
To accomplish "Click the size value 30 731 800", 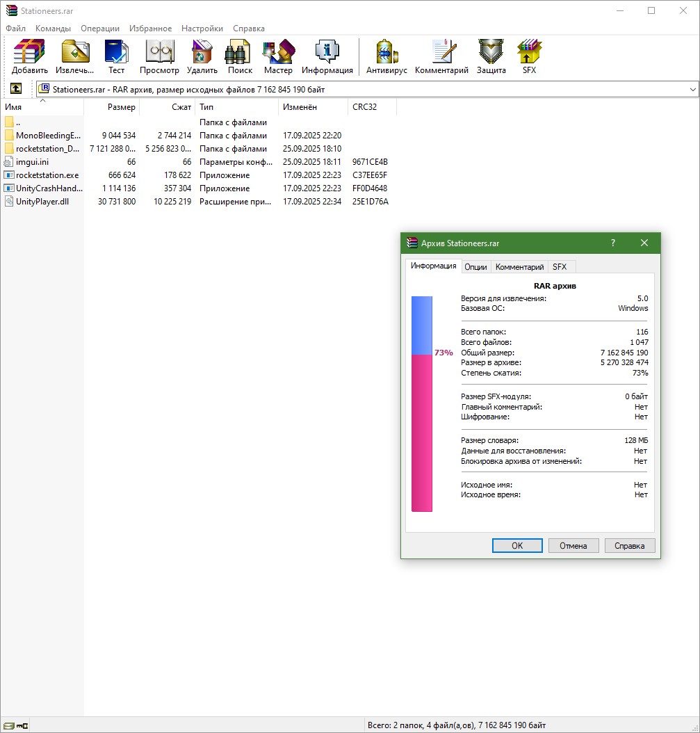I will [117, 202].
